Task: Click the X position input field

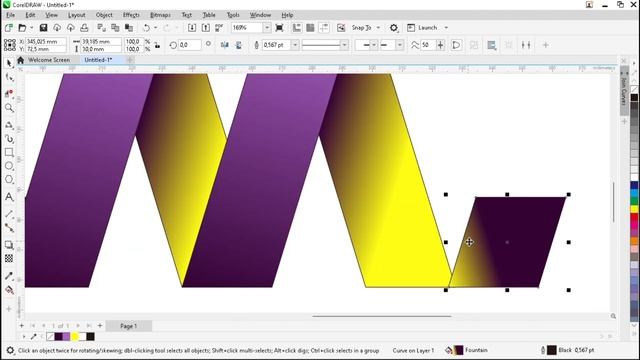Action: point(45,42)
